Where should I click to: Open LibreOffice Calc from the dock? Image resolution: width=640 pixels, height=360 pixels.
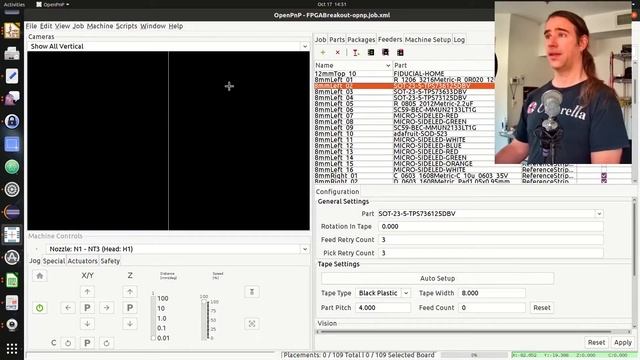(x=12, y=280)
